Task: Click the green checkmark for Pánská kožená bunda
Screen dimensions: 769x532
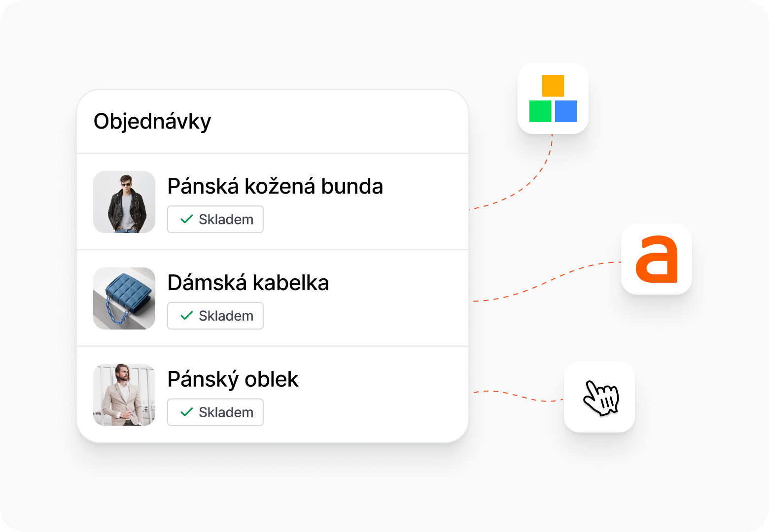Action: point(187,219)
